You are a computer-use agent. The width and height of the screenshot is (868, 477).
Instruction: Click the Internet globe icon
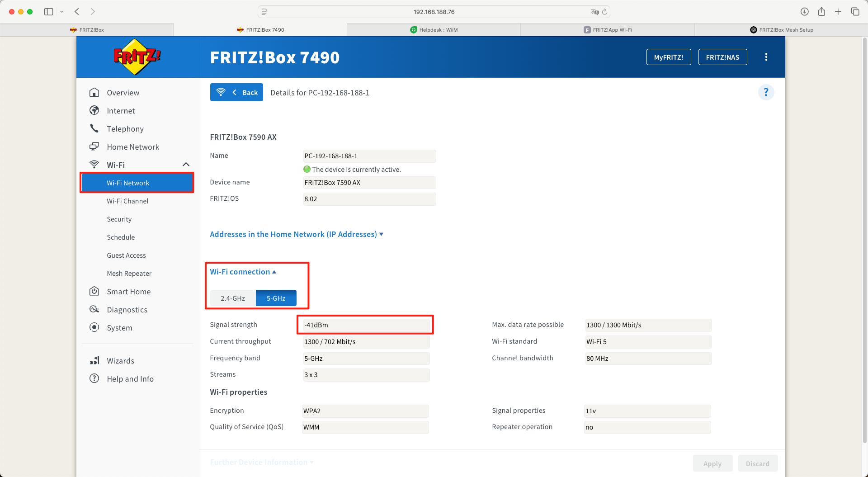[94, 110]
